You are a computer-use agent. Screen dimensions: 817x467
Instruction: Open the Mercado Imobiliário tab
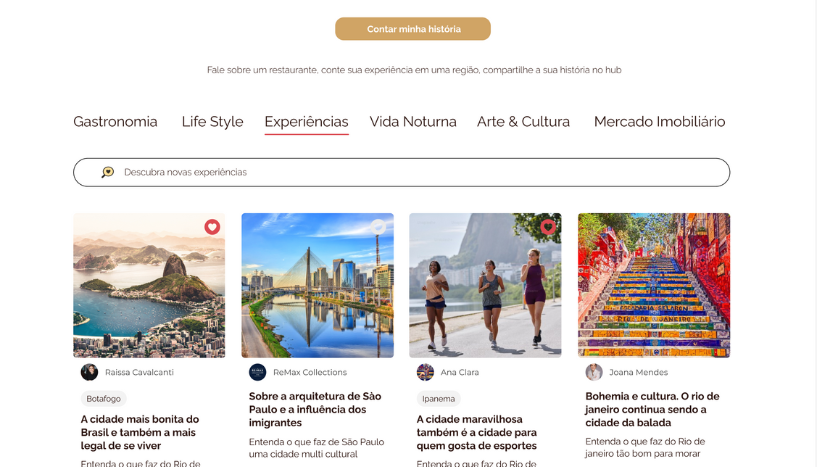point(660,121)
